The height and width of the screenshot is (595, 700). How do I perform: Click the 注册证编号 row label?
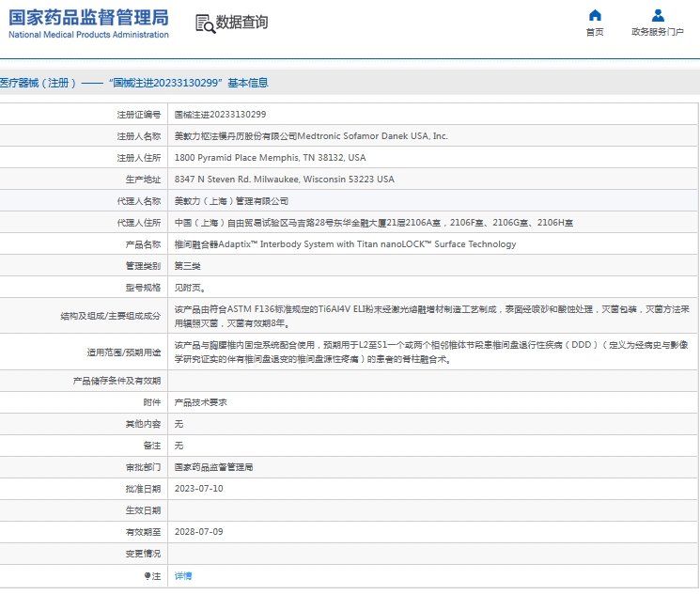point(138,115)
